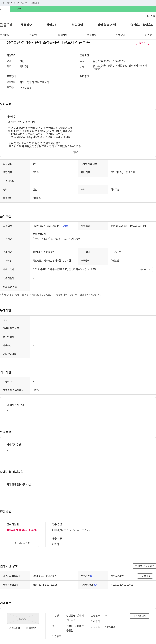Click the company LOGO placeholder image
The width and height of the screenshot is (156, 644).
[x=23, y=619]
